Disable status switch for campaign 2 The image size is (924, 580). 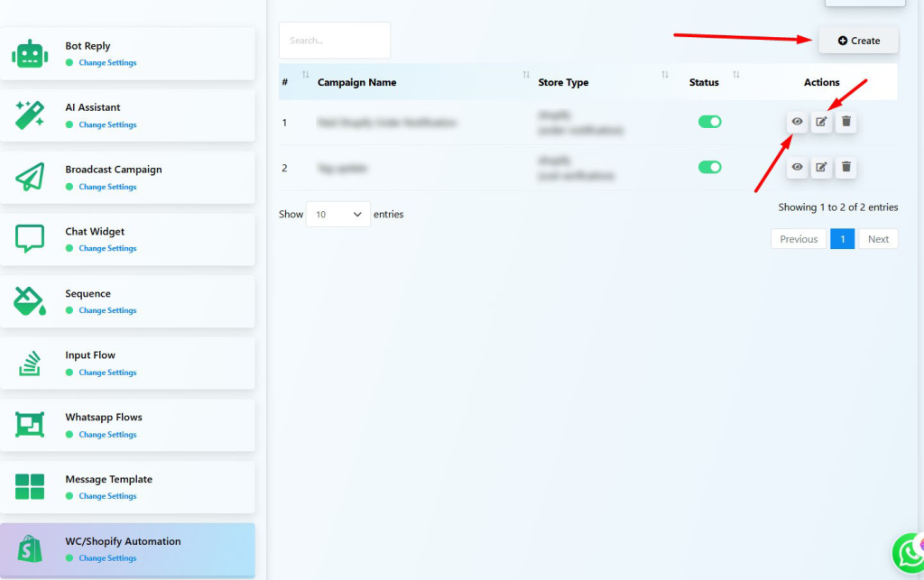[710, 167]
